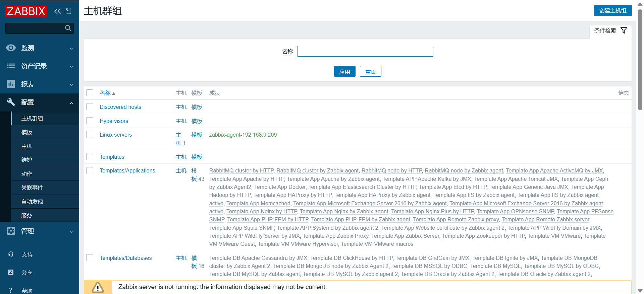
Task: Focus the 名称 name filter field
Action: coord(365,51)
